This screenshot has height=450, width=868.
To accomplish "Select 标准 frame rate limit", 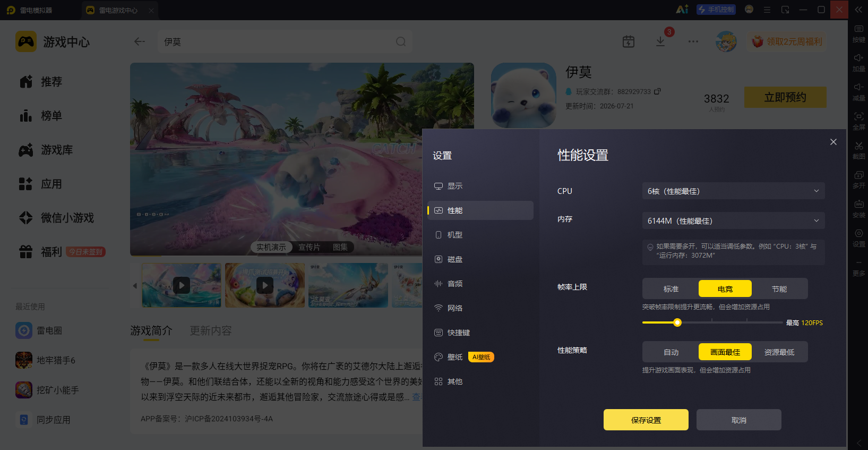I will click(x=671, y=288).
